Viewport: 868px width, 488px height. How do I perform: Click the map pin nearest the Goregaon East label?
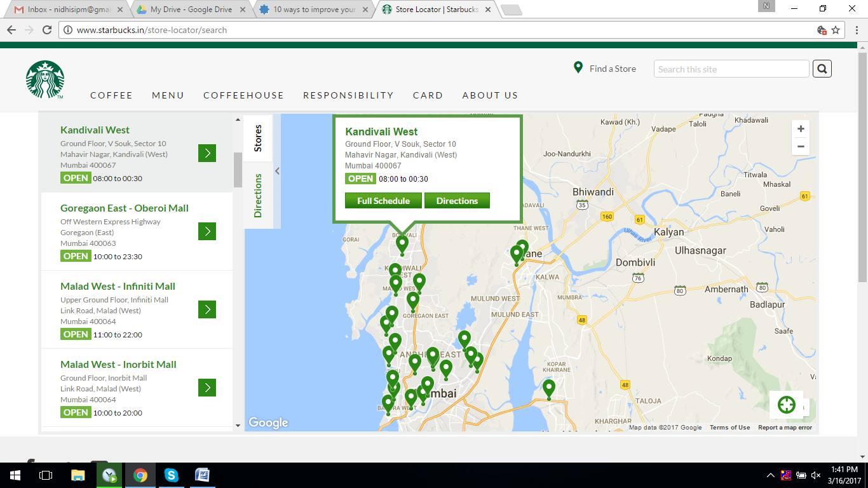[413, 301]
